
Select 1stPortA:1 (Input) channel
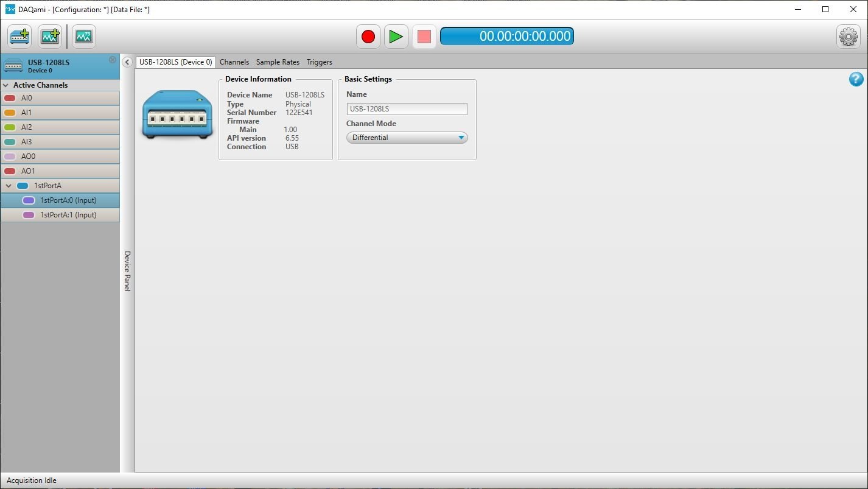click(60, 215)
